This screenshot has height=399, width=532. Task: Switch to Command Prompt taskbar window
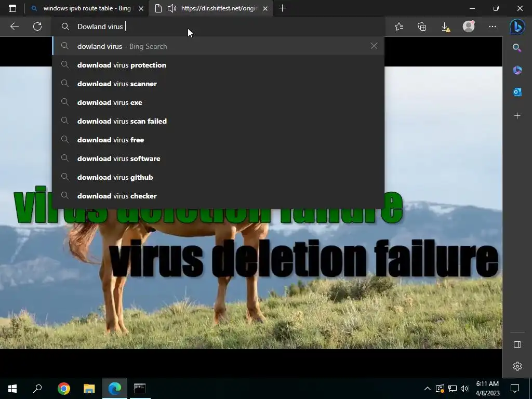coord(140,388)
